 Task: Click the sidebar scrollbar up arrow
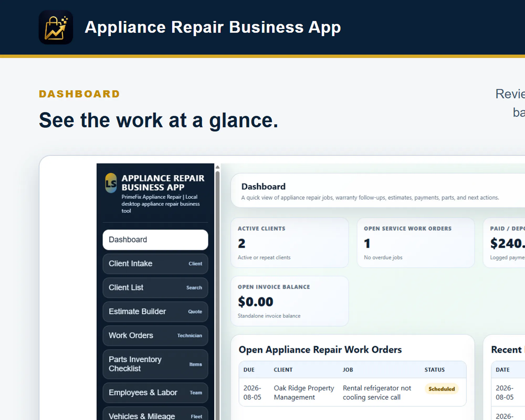click(217, 167)
